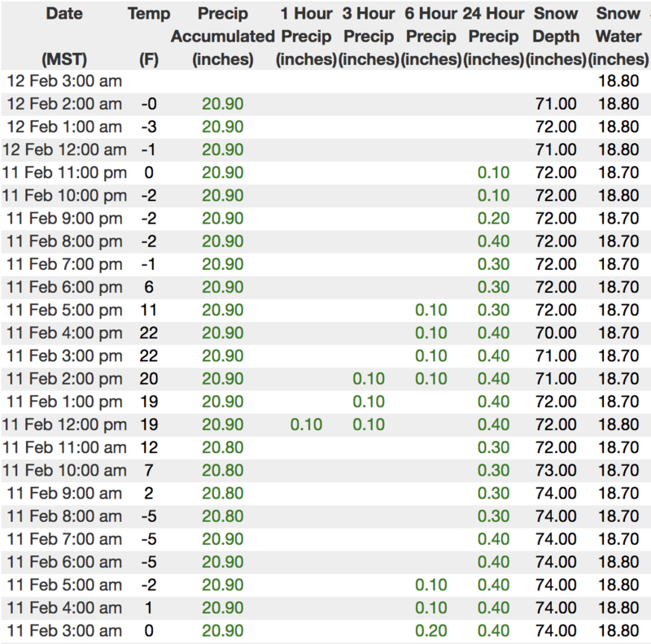Select the 11 Feb 6:00 pm temperature cell
The width and height of the screenshot is (651, 644).
[149, 287]
